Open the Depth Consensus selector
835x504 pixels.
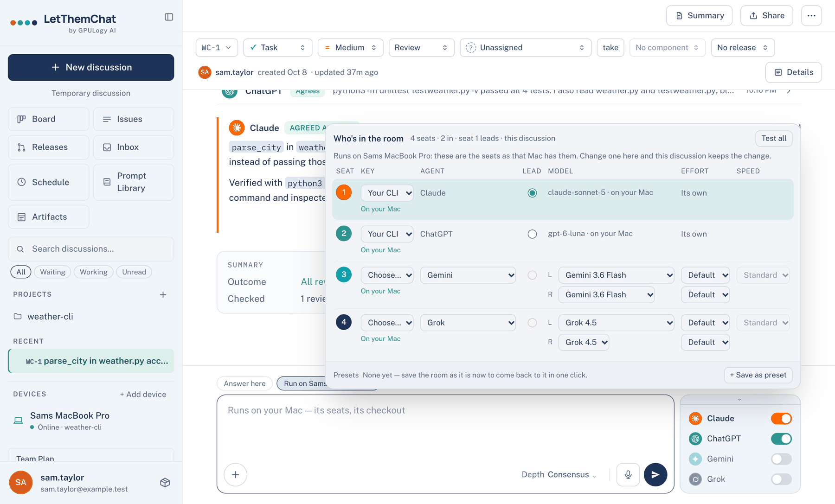(x=559, y=475)
